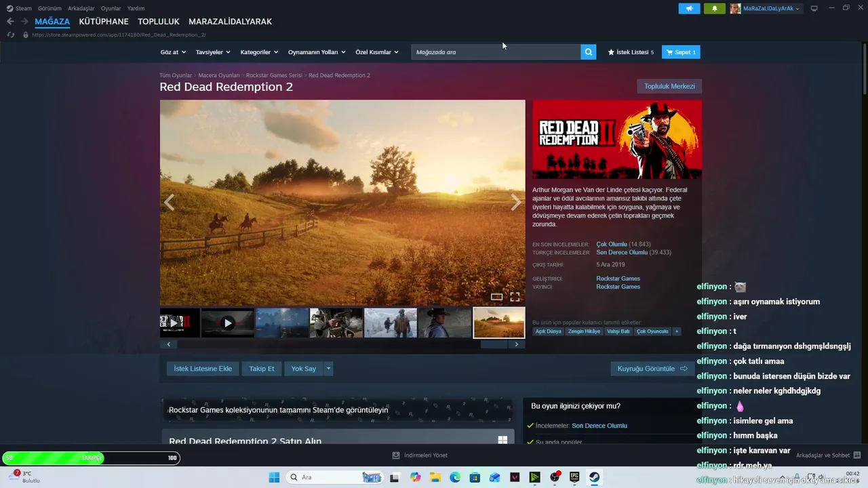
Task: Select the snowy scene screenshot thumbnail
Action: point(391,323)
